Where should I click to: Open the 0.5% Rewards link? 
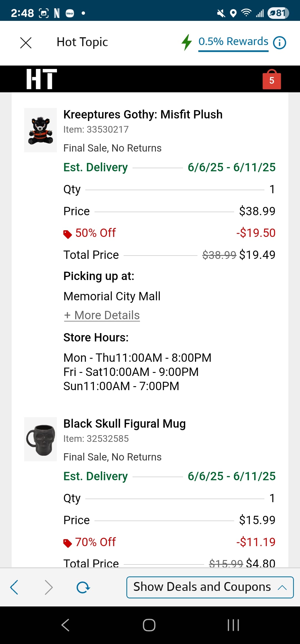[233, 42]
